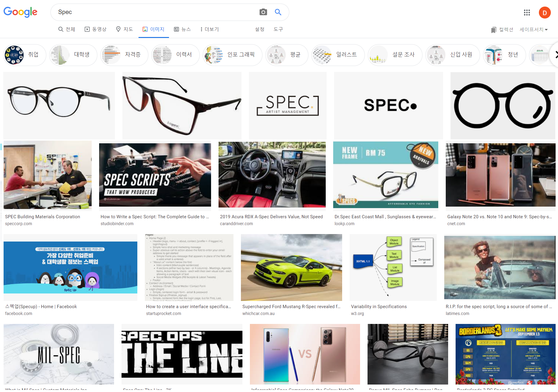The image size is (558, 392).
Task: Visit lookp.com source link
Action: click(345, 224)
